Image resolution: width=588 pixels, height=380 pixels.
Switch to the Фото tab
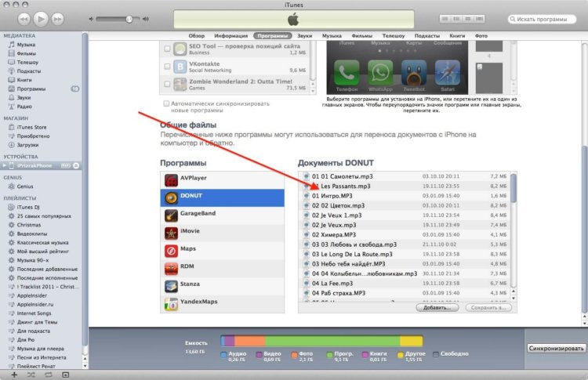pos(481,36)
